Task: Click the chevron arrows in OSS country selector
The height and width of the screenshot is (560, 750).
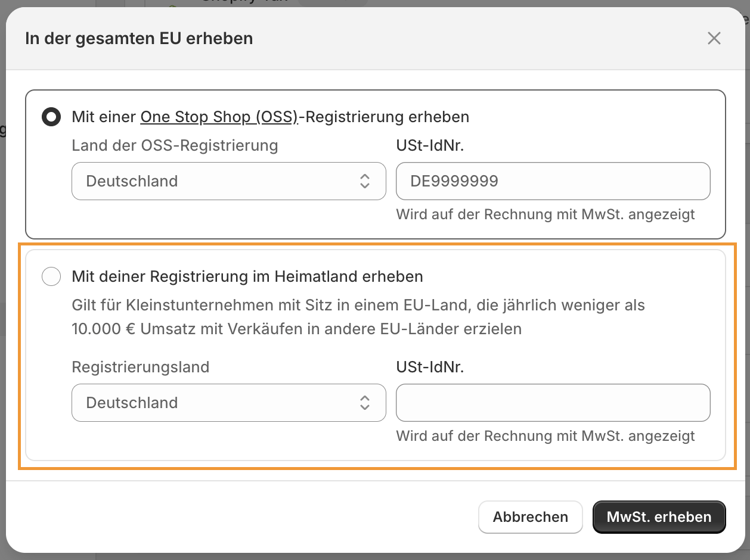Action: tap(365, 181)
